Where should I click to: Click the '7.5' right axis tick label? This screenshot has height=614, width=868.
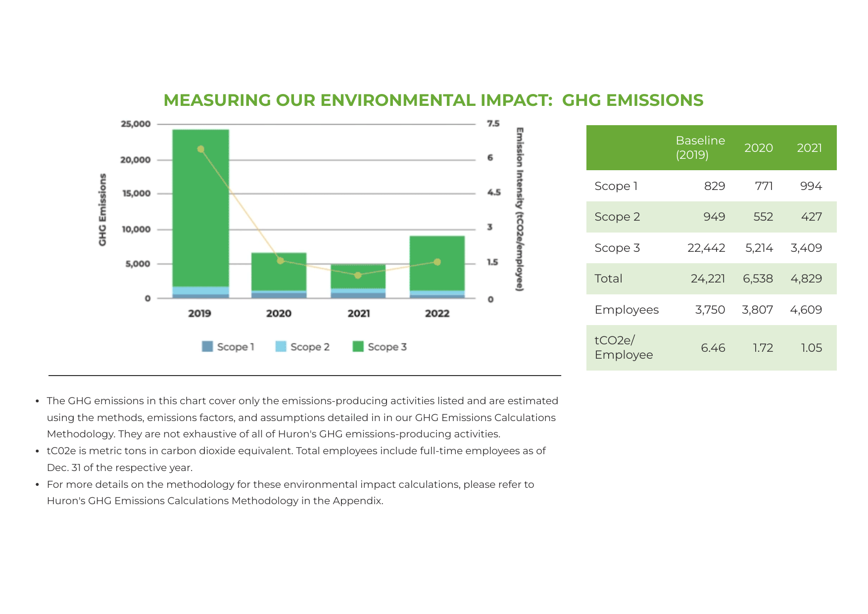[x=493, y=124]
